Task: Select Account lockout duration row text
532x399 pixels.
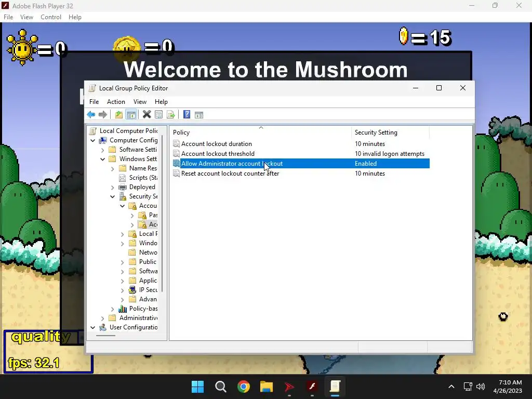Action: pos(217,144)
